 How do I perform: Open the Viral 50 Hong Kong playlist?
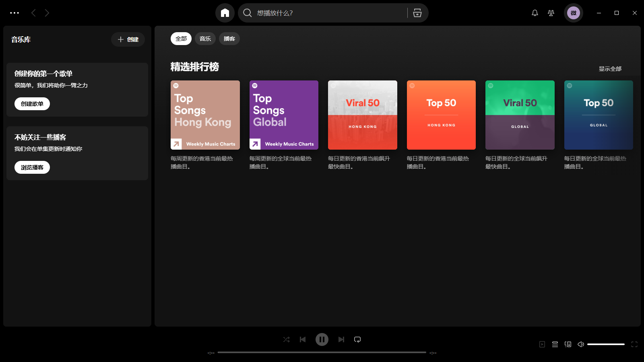(362, 115)
